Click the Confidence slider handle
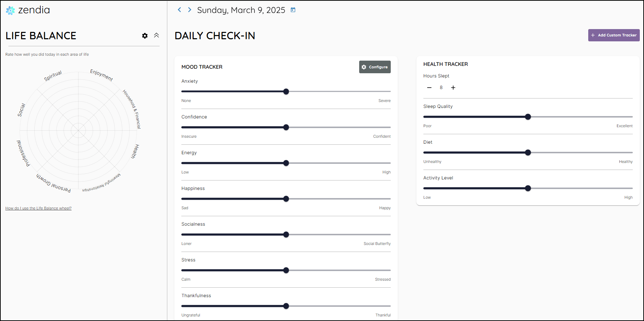This screenshot has width=644, height=321. click(x=286, y=127)
